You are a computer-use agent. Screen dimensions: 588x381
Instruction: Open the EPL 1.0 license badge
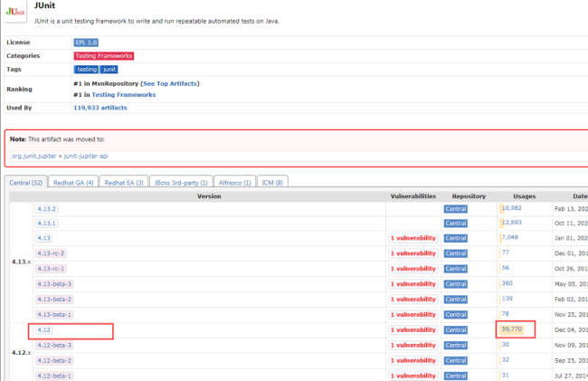pos(86,43)
